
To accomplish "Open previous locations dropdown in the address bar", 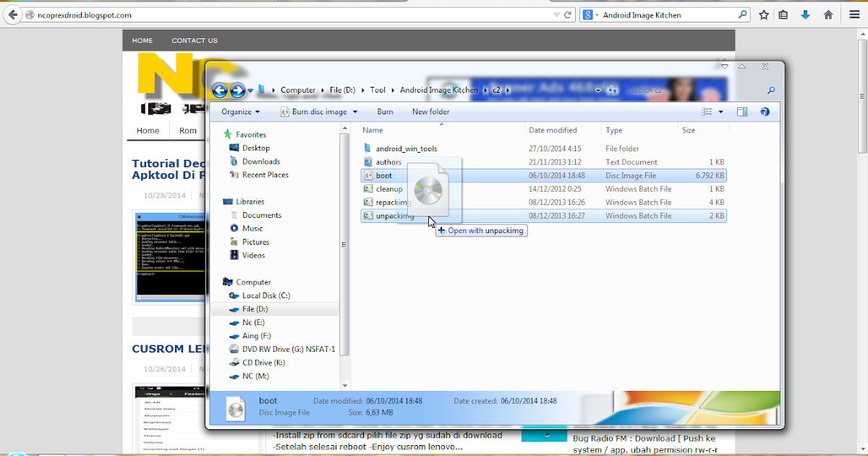I will [598, 91].
